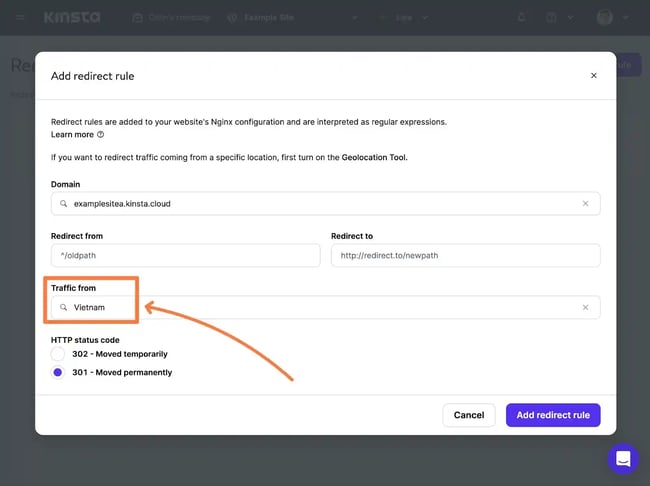Click the search icon in Traffic from field
Screen dimensions: 650x486
coord(64,307)
